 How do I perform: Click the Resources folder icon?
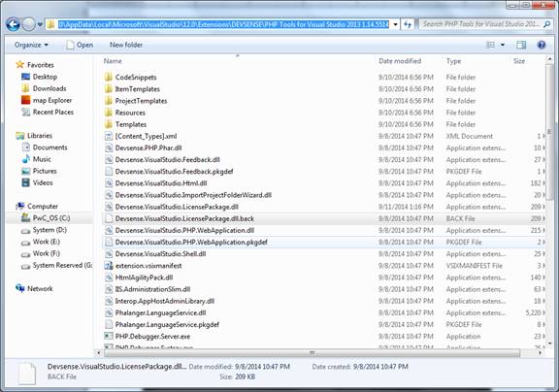click(109, 113)
